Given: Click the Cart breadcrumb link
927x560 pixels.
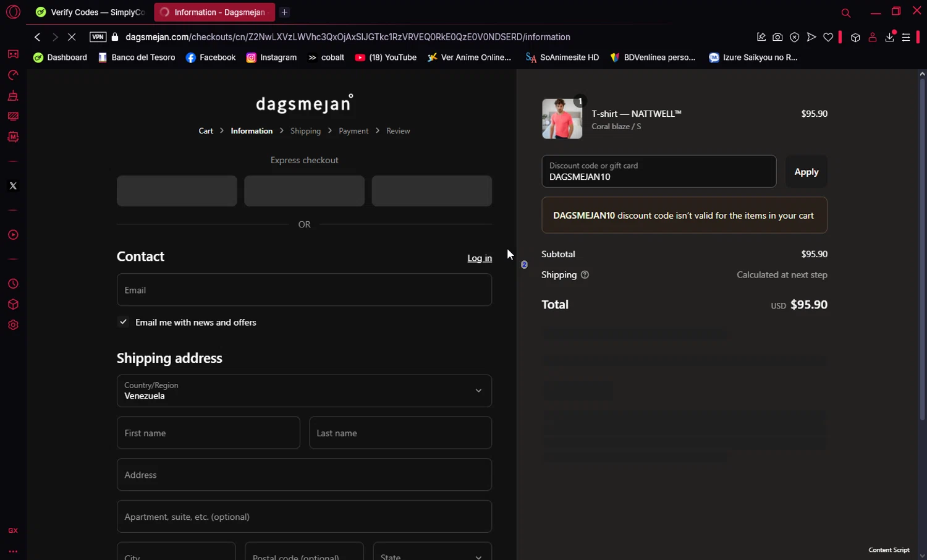Looking at the screenshot, I should coord(206,131).
